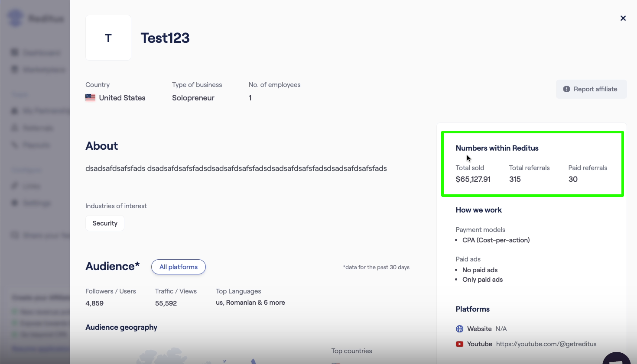Click the Share your feedback icon

tap(14, 235)
